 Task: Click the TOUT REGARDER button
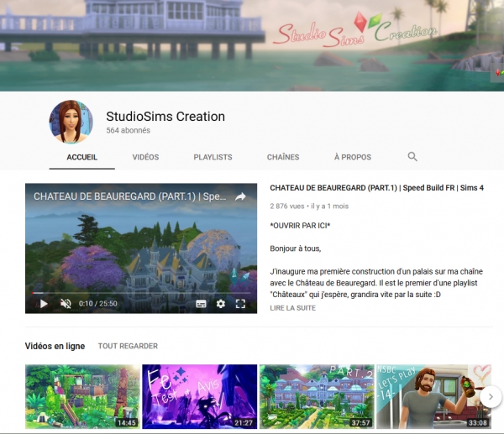(128, 346)
